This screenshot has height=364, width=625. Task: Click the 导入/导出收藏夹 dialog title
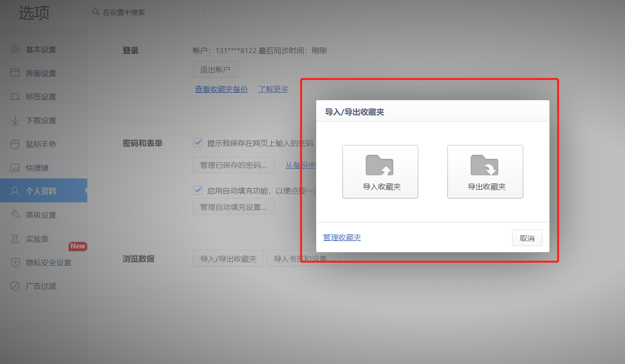tap(354, 112)
